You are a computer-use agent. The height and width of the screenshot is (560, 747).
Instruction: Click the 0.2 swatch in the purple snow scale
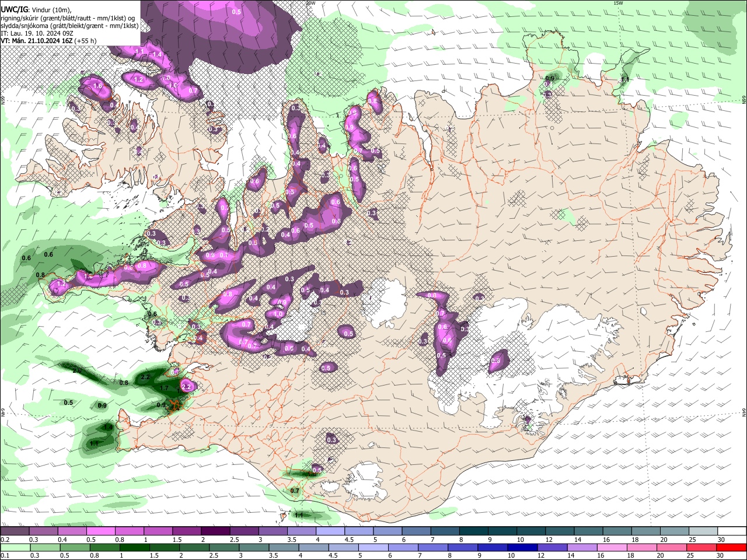(x=15, y=531)
